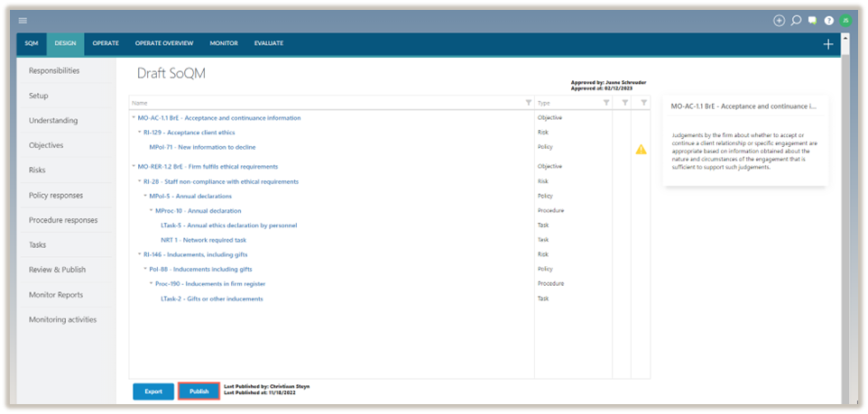Open the hamburger menu at top left
Viewport: 868px width, 414px height.
23,20
